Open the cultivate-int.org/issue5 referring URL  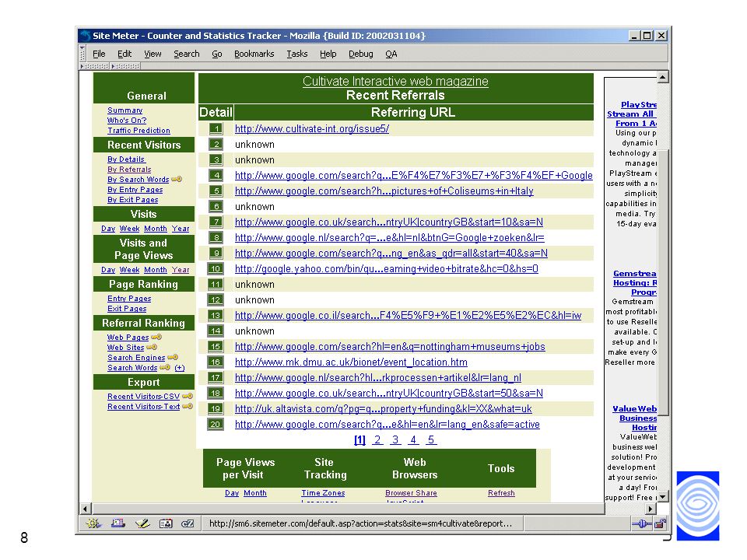[312, 128]
